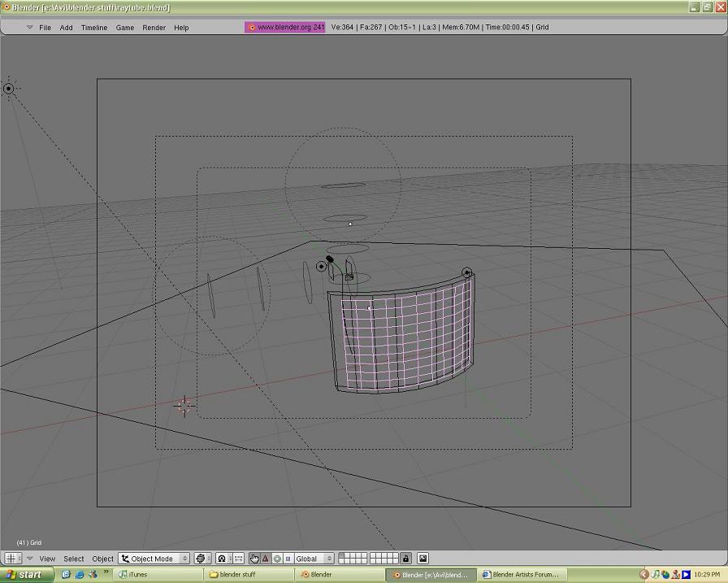Click the Ve:364 vertex count in the header
Screen dimensions: 728x583
click(342, 28)
